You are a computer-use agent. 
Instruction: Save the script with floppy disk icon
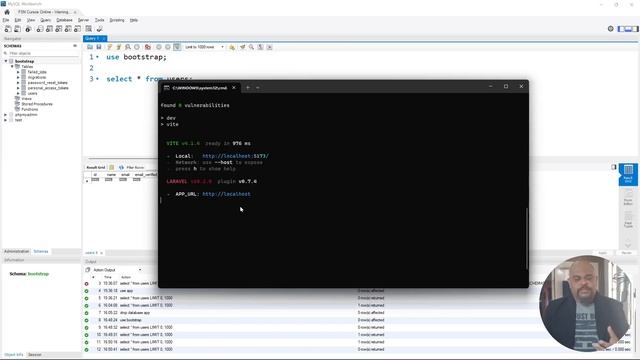(x=99, y=47)
